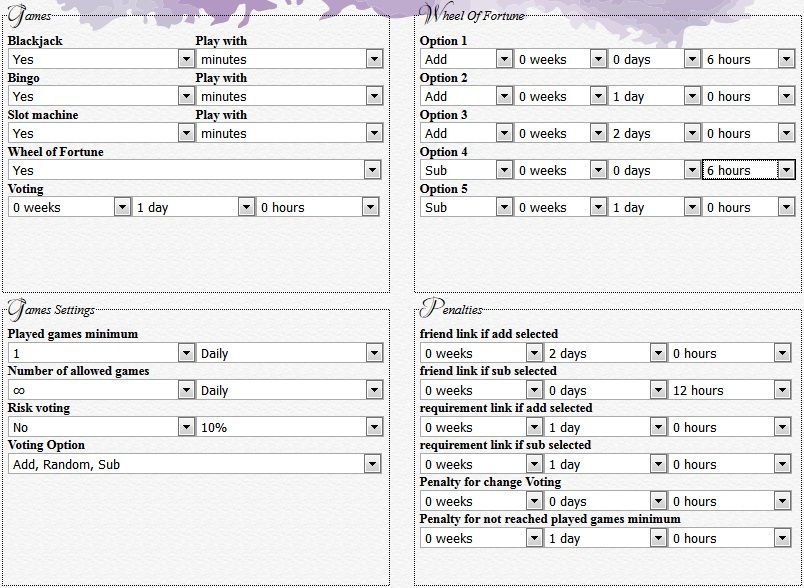Open friend link if add selected days dropdown
Viewport: 804px width, 588px height.
pyautogui.click(x=606, y=353)
